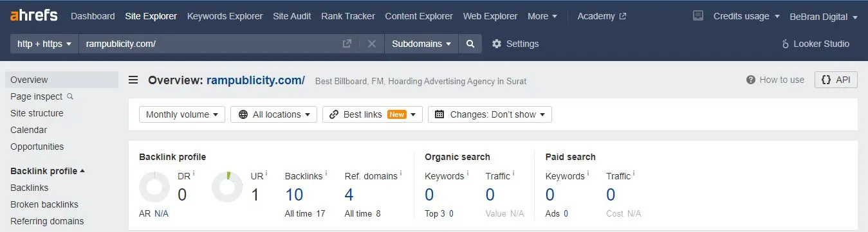Click inside the URL input field
Viewport: 868px width, 232px height.
[209, 44]
